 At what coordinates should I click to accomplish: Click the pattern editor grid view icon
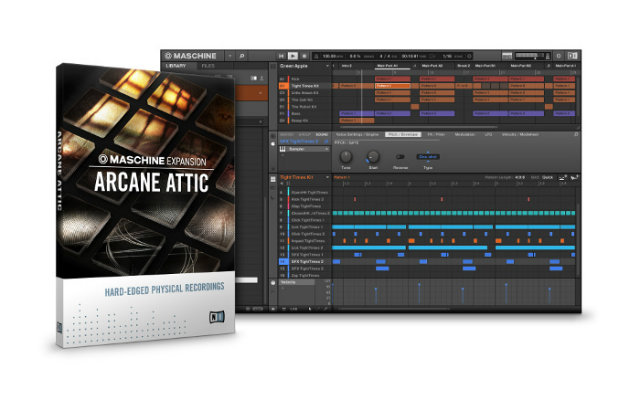pos(273,179)
